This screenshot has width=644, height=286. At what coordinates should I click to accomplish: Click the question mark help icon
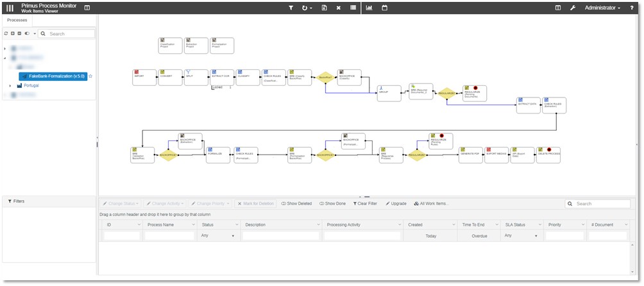coord(632,8)
